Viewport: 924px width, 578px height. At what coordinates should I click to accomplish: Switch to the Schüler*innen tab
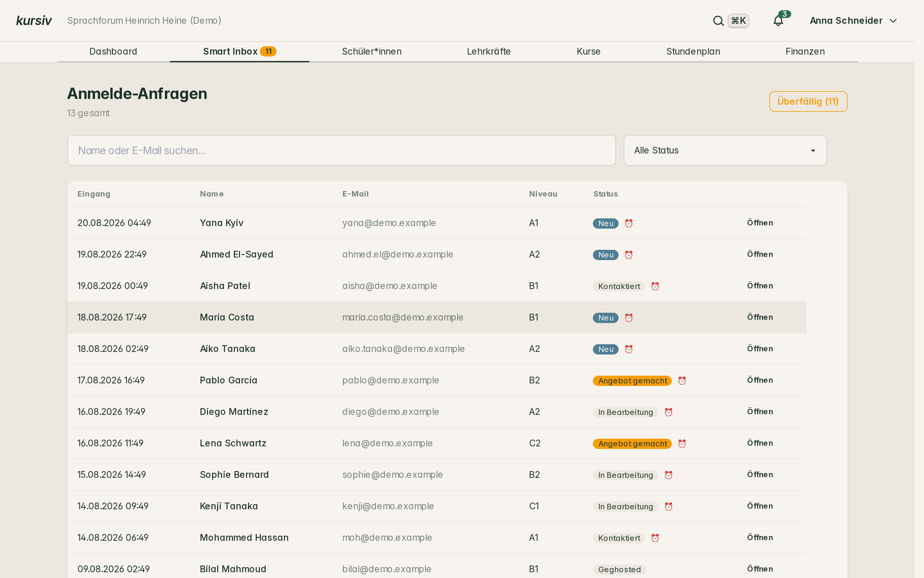(372, 52)
